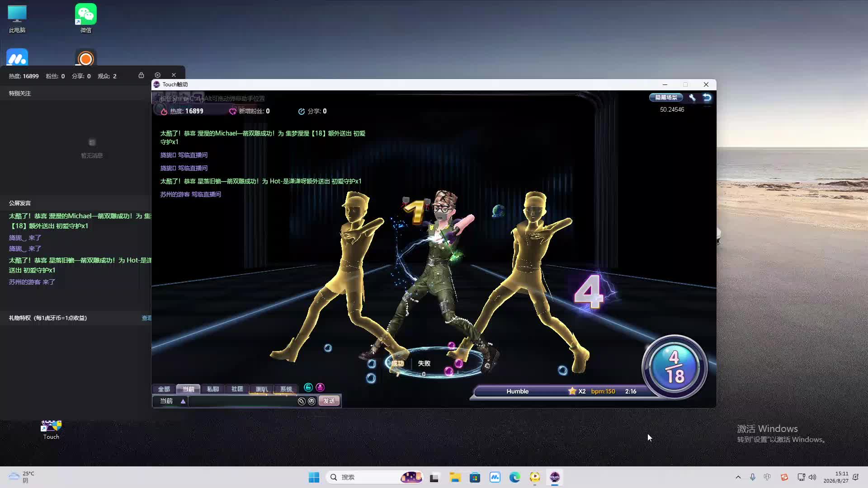This screenshot has width=868, height=488.
Task: Click the 中 input method indicator
Action: coord(767,477)
